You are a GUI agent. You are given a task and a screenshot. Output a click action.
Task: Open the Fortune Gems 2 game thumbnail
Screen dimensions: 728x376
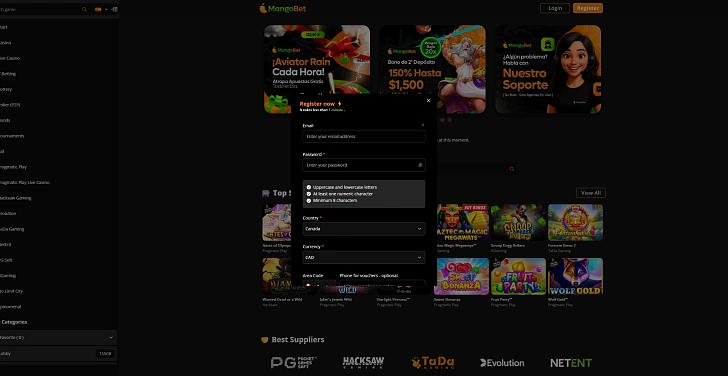[576, 223]
